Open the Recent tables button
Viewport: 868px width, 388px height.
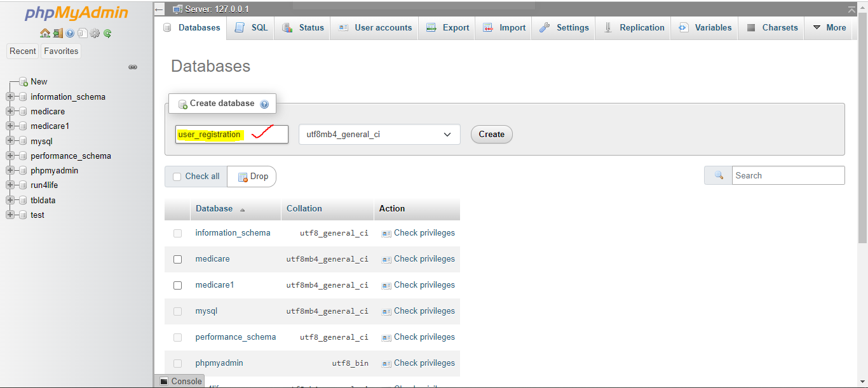[x=23, y=51]
